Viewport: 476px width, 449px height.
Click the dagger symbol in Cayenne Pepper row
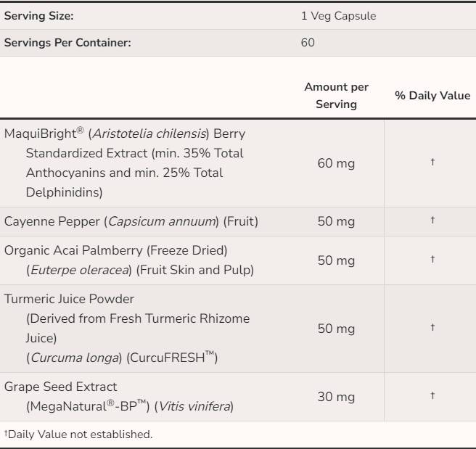432,220
